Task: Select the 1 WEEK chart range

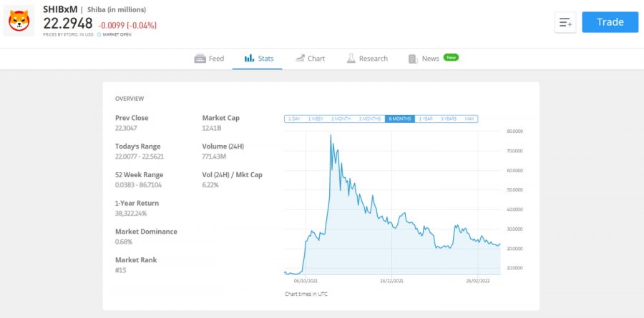Action: click(x=316, y=119)
